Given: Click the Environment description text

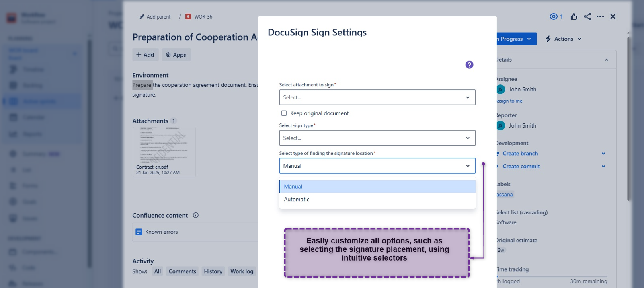Looking at the screenshot, I should pos(195,90).
